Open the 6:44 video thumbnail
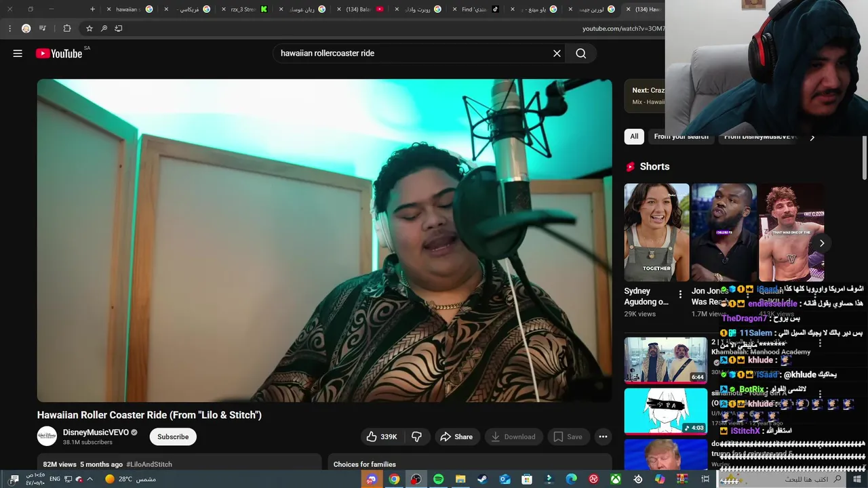Viewport: 868px width, 488px height. [665, 360]
